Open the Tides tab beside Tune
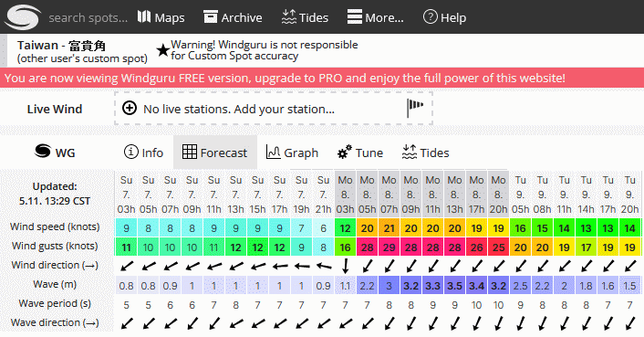 [425, 153]
